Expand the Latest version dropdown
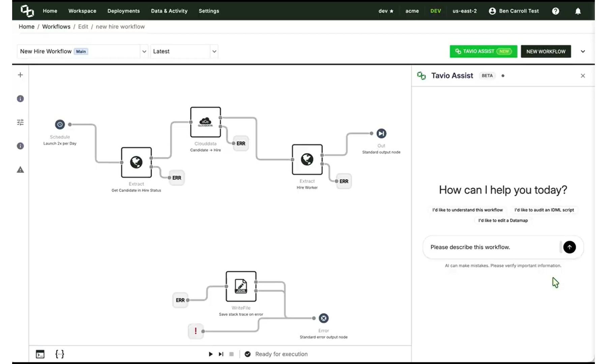Screen dimensions: 607x364 214,52
